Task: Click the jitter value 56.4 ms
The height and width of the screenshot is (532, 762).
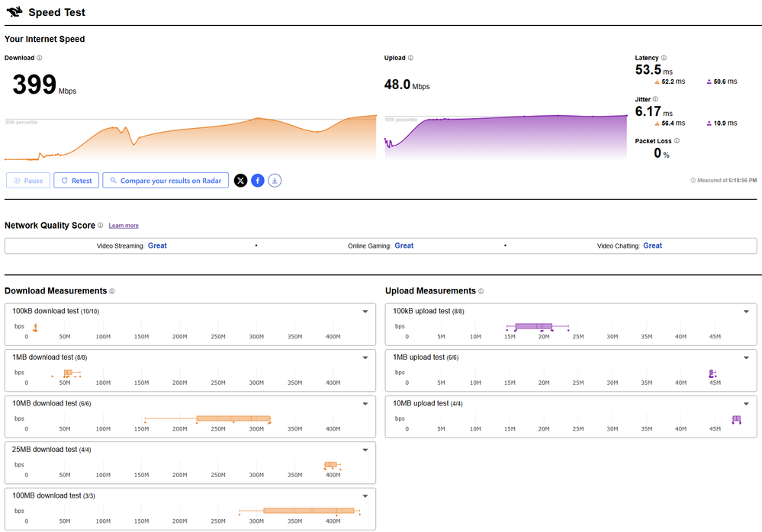Action: pyautogui.click(x=670, y=123)
